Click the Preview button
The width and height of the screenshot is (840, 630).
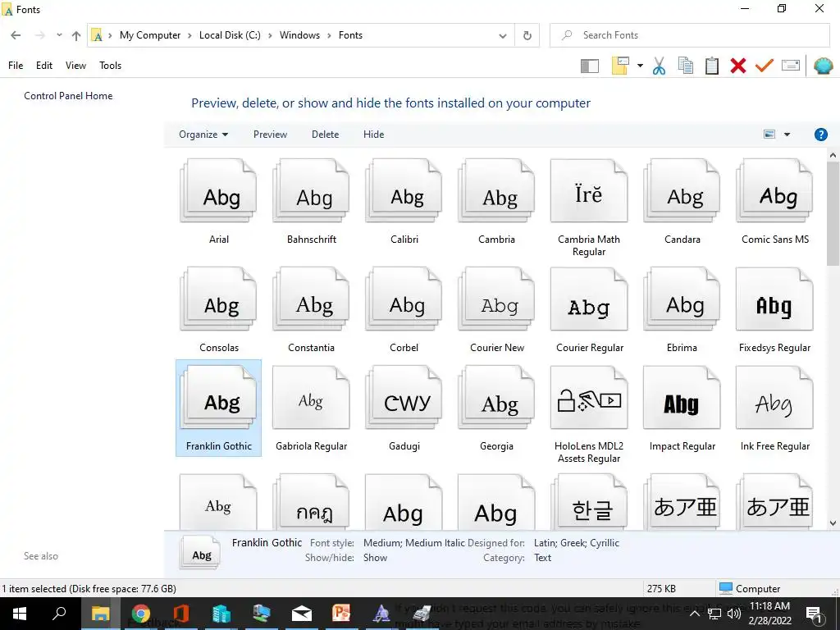click(x=270, y=135)
